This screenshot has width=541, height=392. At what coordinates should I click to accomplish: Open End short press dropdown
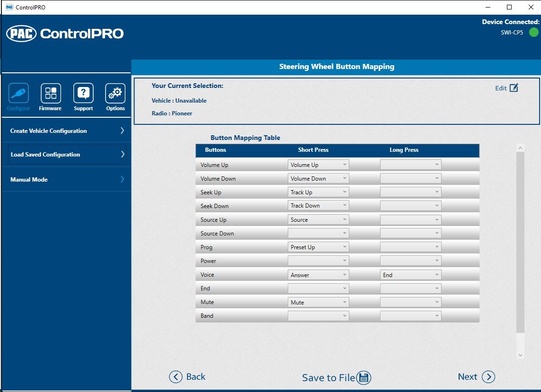318,288
